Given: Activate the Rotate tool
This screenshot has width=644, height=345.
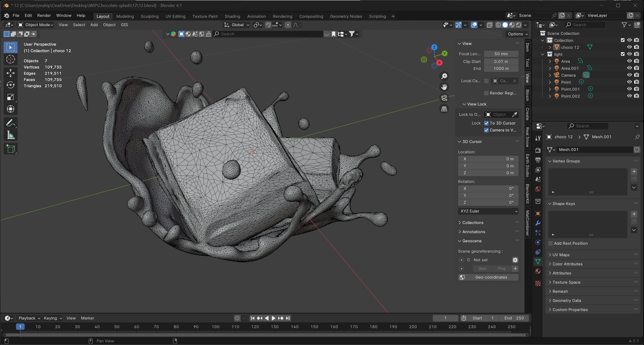Looking at the screenshot, I should click(11, 85).
